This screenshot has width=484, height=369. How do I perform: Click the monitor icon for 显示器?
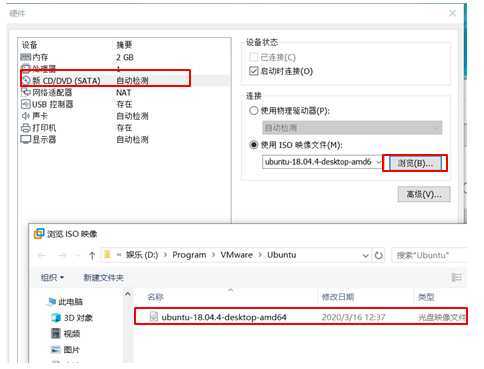26,139
